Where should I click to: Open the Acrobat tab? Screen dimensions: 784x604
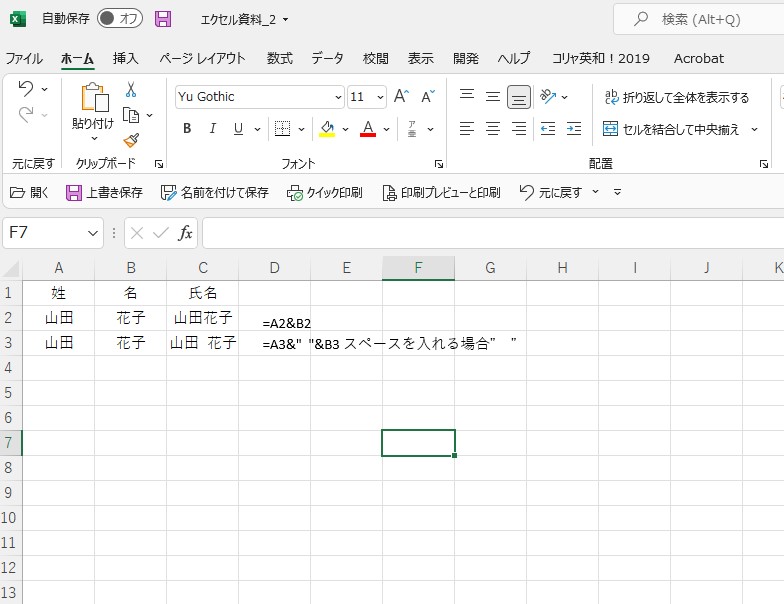[698, 58]
